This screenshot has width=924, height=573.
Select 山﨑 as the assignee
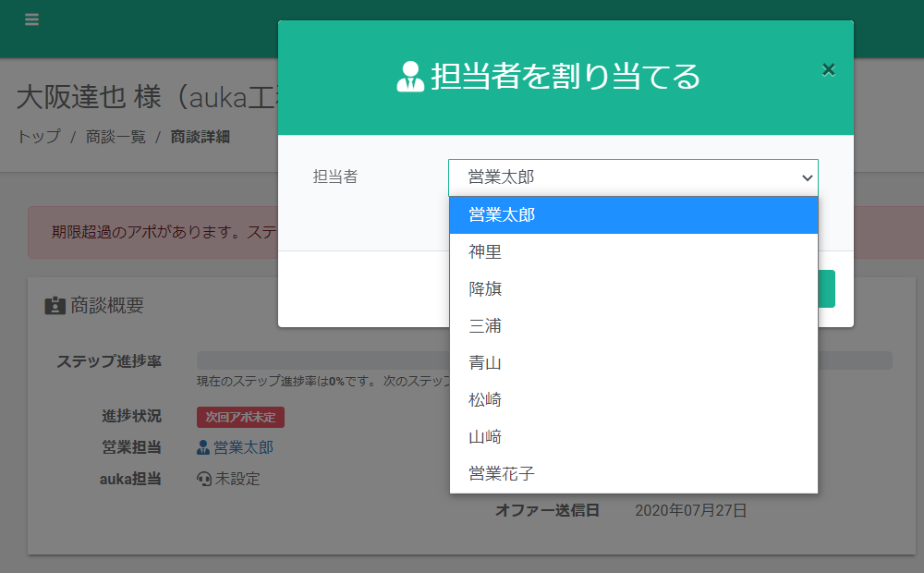click(x=634, y=437)
